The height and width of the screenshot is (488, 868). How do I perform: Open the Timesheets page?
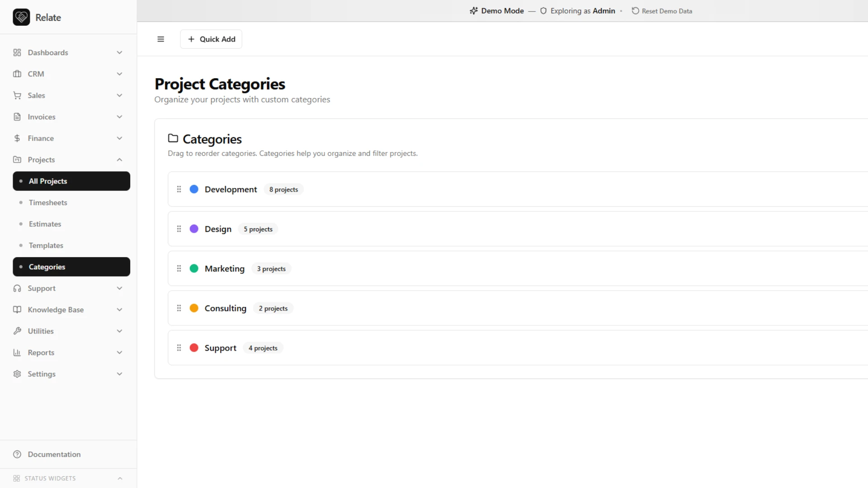click(71, 202)
